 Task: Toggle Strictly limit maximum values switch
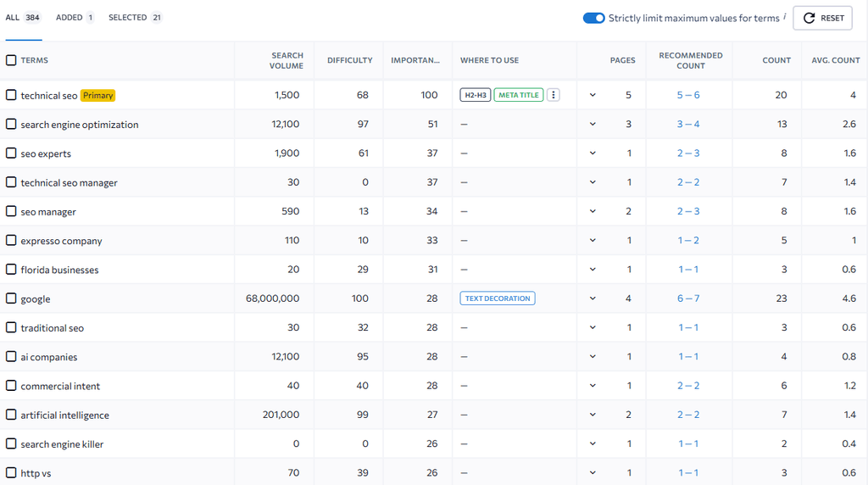pos(593,19)
